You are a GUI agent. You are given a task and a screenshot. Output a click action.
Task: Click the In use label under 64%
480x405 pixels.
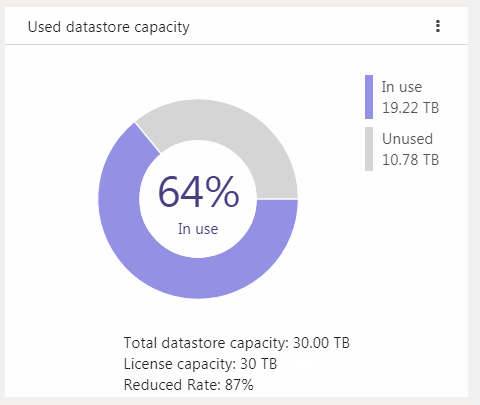(x=198, y=229)
